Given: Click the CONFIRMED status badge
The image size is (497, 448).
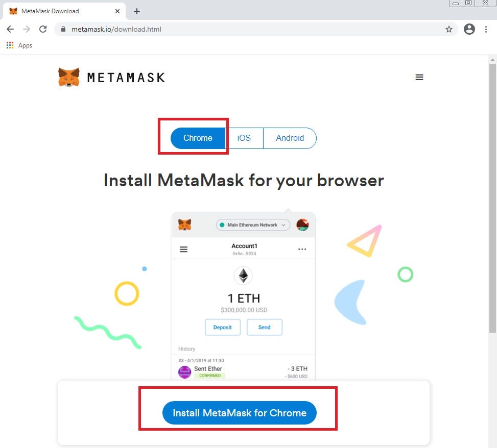Looking at the screenshot, I should click(210, 376).
